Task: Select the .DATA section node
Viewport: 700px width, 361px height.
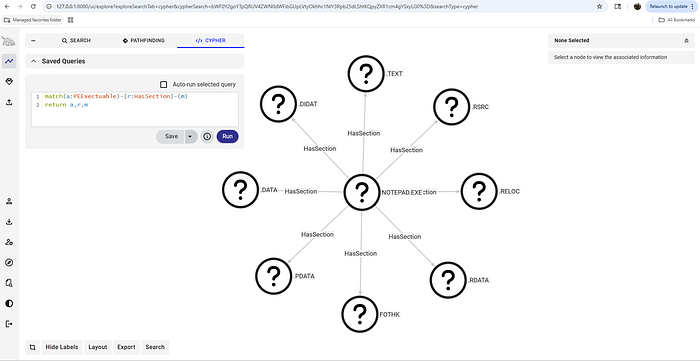Action: click(240, 190)
